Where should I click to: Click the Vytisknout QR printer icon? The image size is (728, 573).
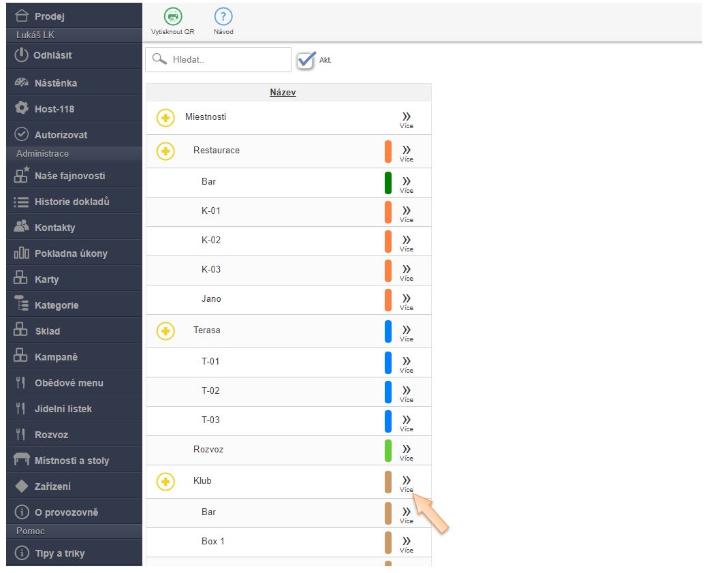(x=172, y=17)
